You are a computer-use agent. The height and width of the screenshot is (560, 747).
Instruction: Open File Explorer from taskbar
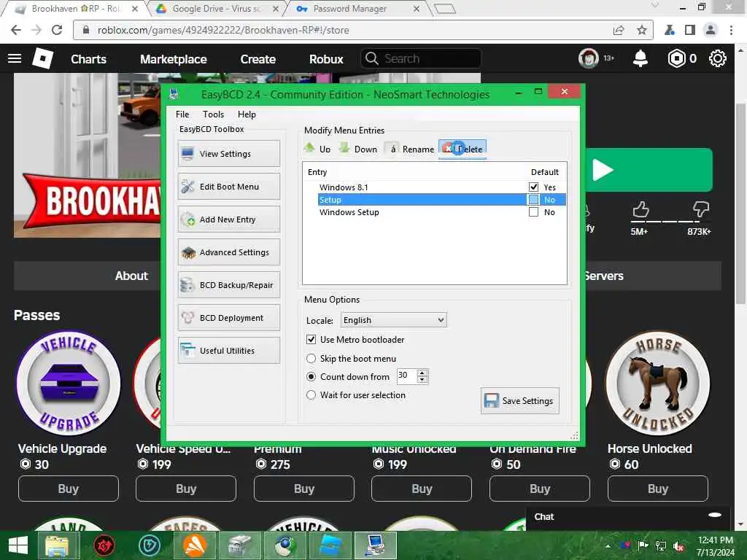coord(57,545)
